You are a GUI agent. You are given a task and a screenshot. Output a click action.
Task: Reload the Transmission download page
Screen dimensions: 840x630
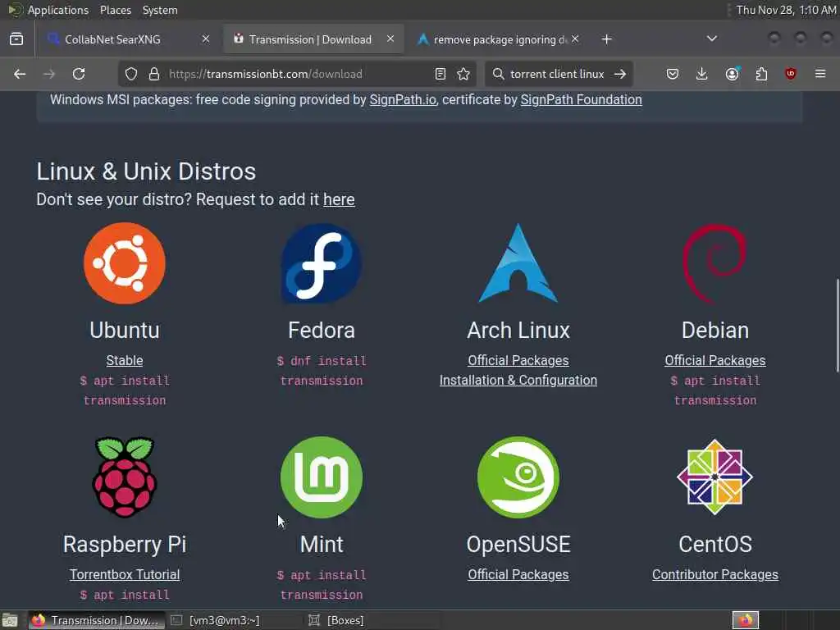(x=79, y=74)
